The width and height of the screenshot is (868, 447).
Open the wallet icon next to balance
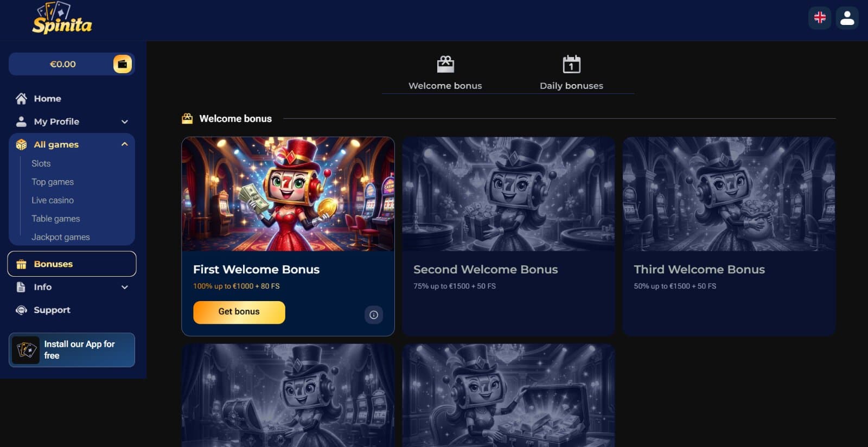pos(123,64)
